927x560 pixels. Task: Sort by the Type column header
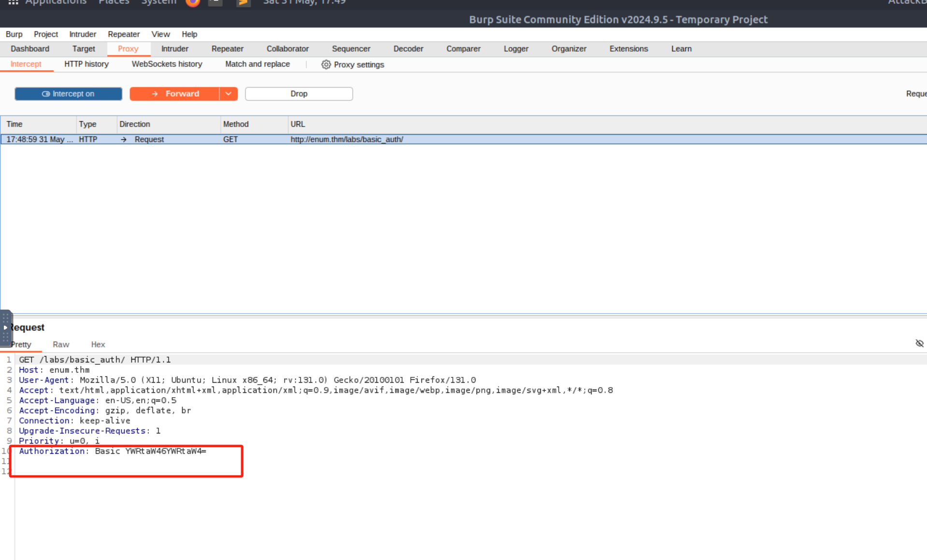click(x=97, y=124)
